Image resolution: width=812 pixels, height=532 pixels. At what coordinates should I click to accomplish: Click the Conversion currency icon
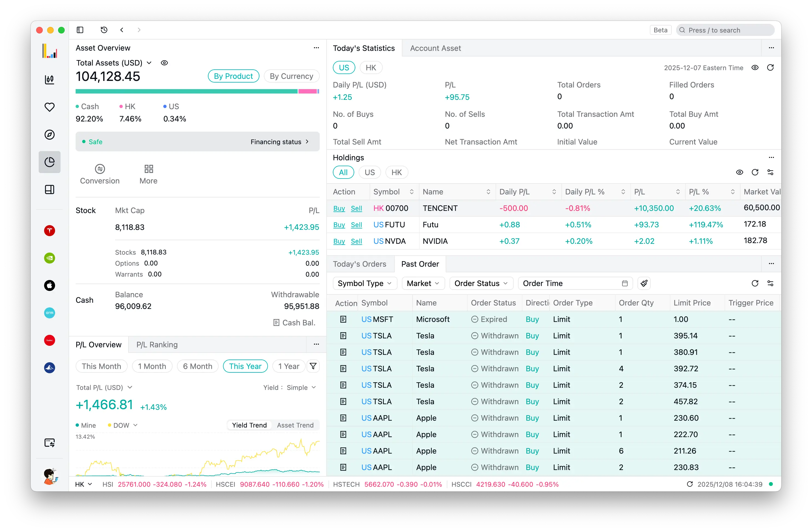pyautogui.click(x=100, y=169)
